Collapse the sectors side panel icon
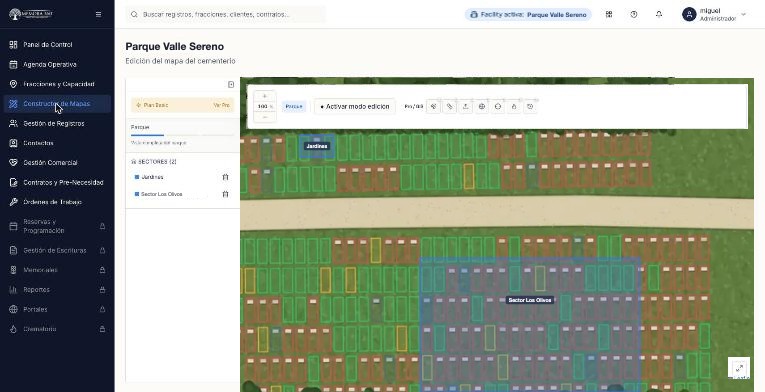 click(x=231, y=84)
